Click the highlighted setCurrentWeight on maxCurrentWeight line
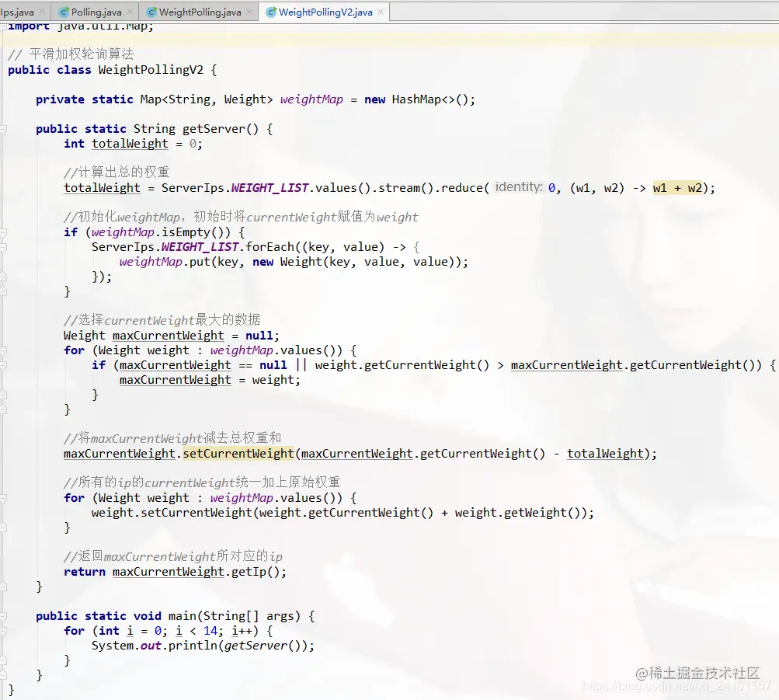The width and height of the screenshot is (779, 700). coord(238,454)
